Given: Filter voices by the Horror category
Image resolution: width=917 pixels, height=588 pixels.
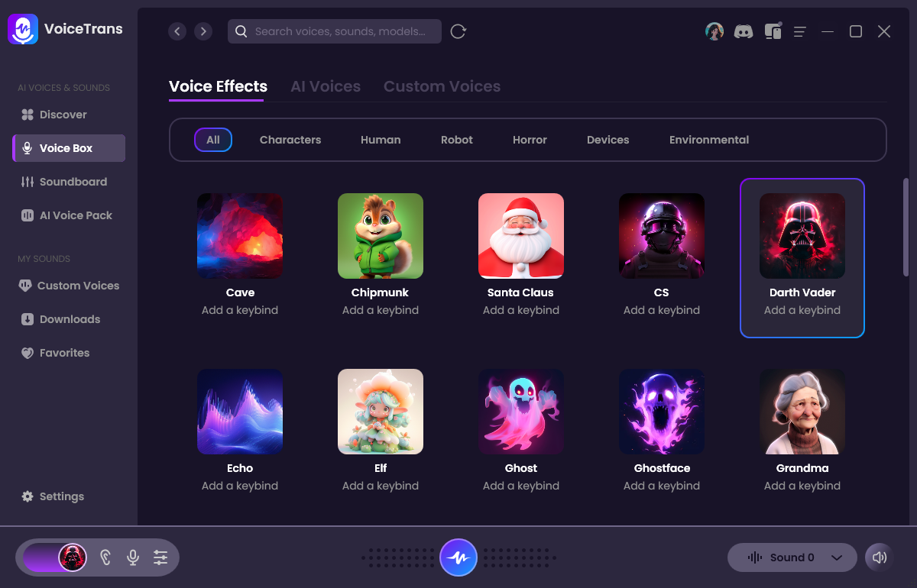Looking at the screenshot, I should (530, 140).
